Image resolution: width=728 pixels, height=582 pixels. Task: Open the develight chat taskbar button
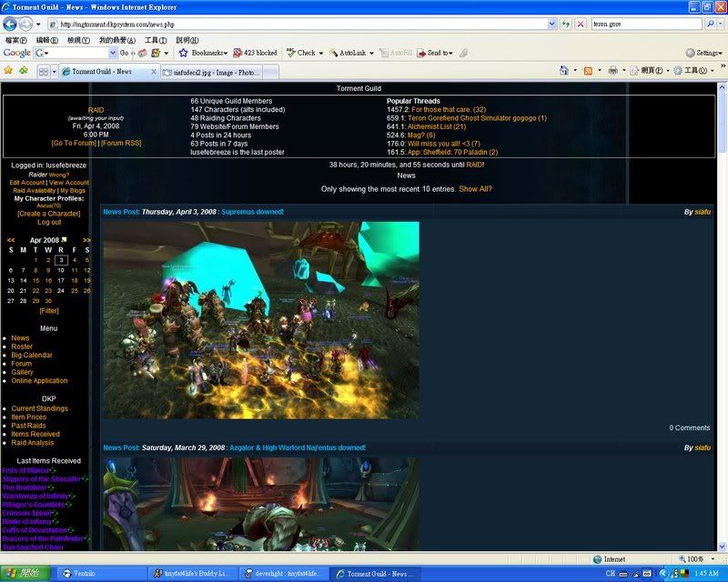284,574
